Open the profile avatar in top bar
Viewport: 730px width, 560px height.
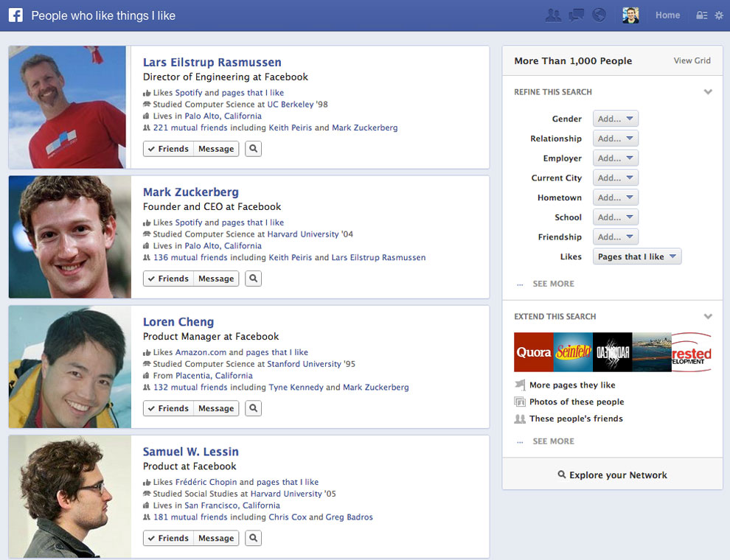pyautogui.click(x=631, y=15)
